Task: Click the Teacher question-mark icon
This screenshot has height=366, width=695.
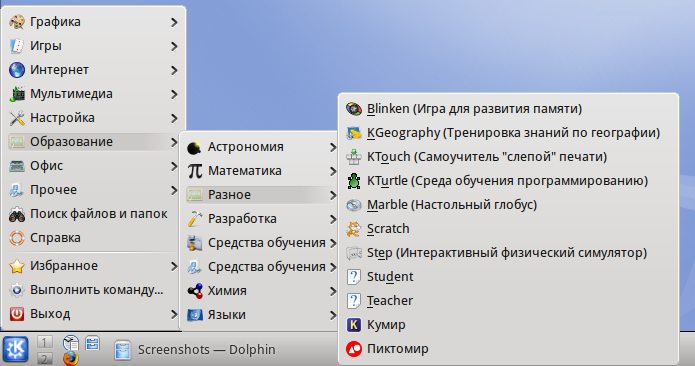Action: (354, 300)
